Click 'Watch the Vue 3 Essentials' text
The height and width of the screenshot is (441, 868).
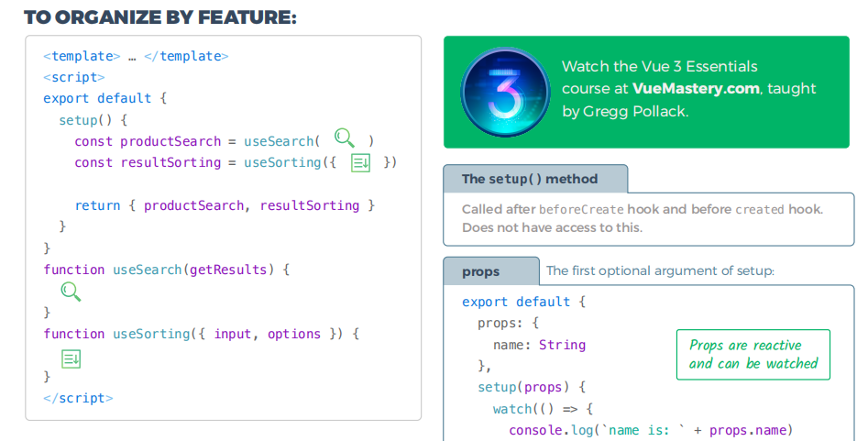tap(660, 67)
